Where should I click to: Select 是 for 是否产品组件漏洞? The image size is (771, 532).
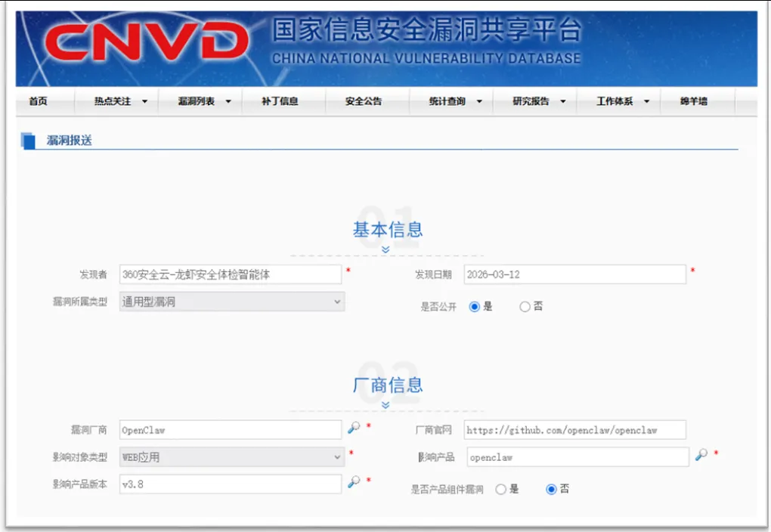(x=500, y=489)
